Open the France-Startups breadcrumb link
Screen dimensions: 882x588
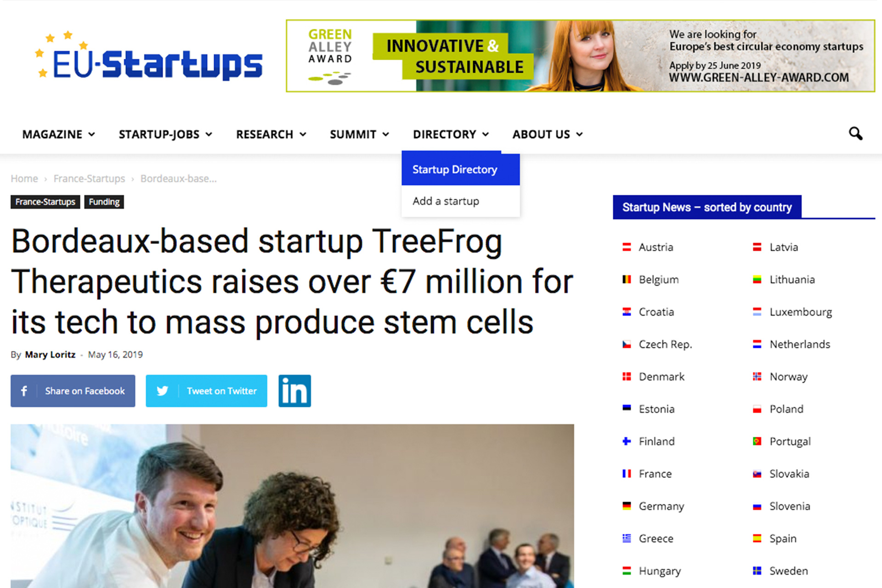tap(89, 179)
